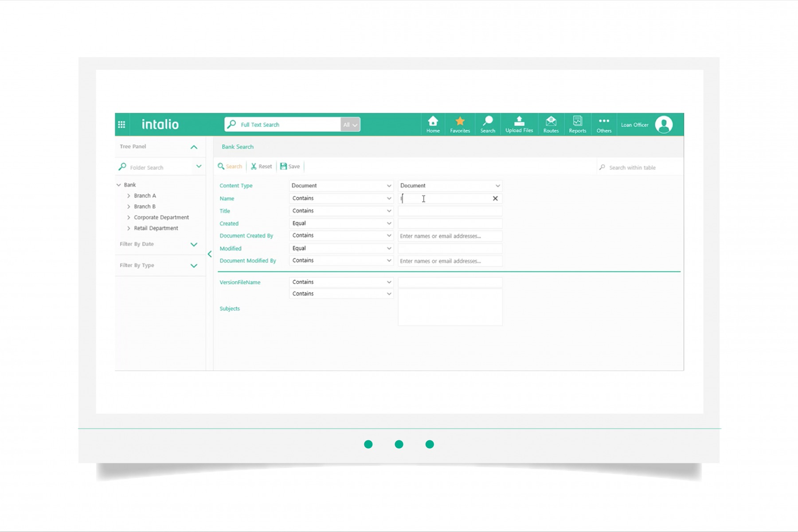Open Reports from the top bar
This screenshot has width=798, height=532.
coord(577,125)
